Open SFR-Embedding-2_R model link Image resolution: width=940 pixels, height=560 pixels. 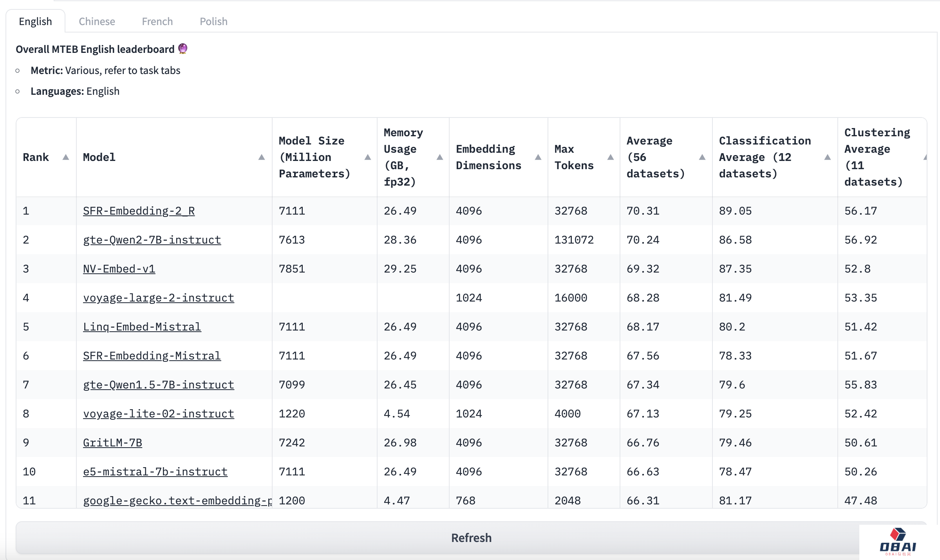point(139,211)
